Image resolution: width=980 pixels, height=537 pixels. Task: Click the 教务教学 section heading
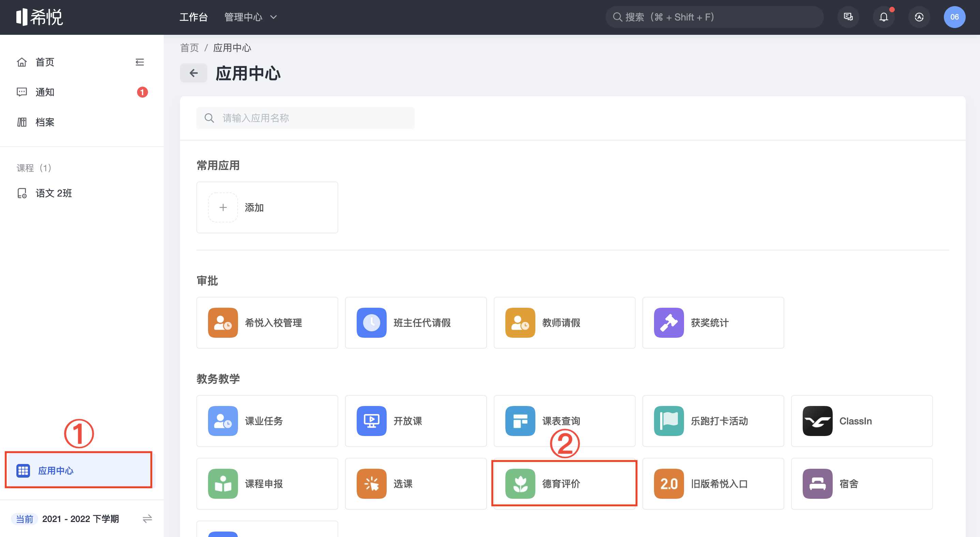point(218,379)
